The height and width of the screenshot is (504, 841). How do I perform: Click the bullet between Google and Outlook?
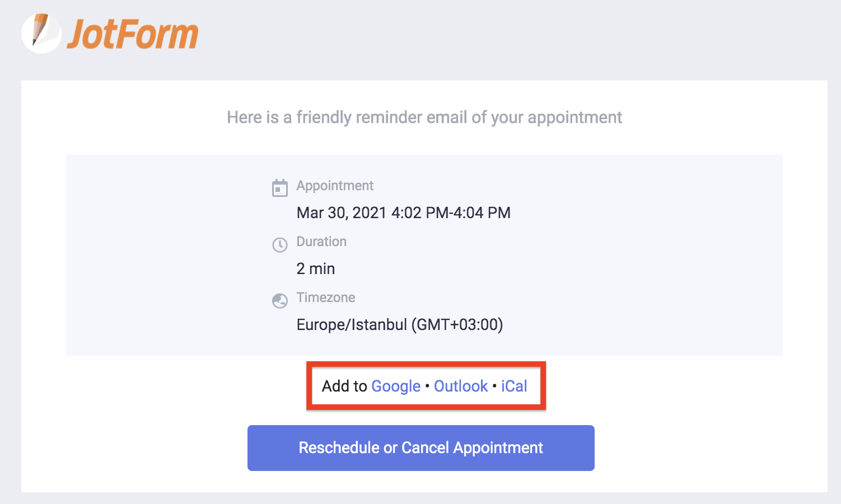pos(427,386)
